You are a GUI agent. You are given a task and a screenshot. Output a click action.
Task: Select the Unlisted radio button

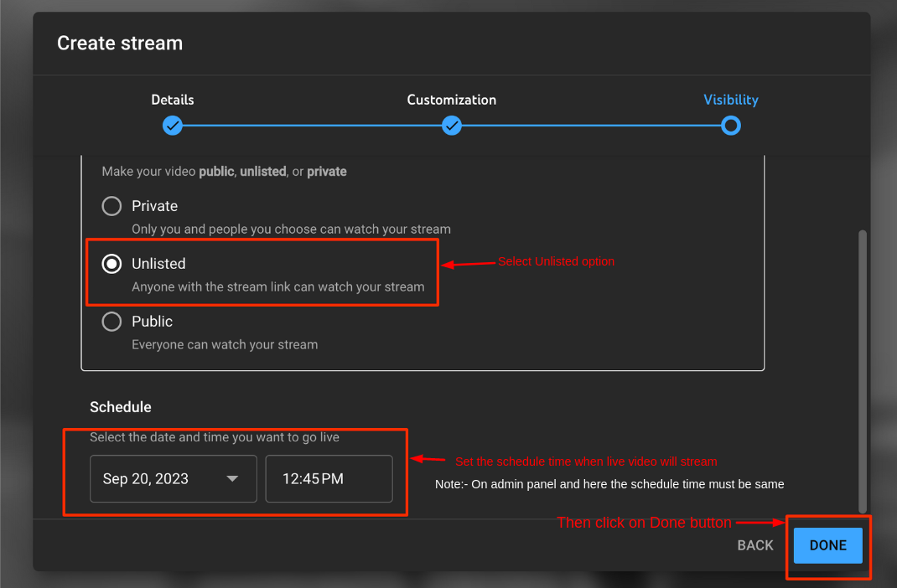point(111,264)
